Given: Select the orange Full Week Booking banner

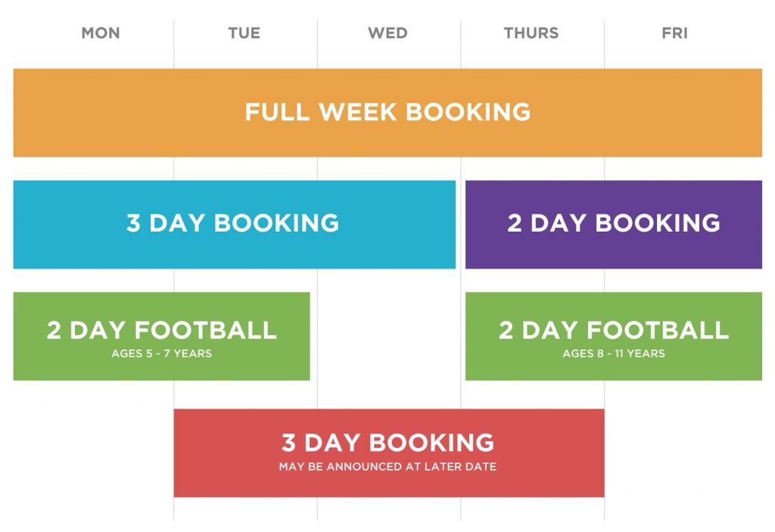Looking at the screenshot, I should (x=387, y=113).
